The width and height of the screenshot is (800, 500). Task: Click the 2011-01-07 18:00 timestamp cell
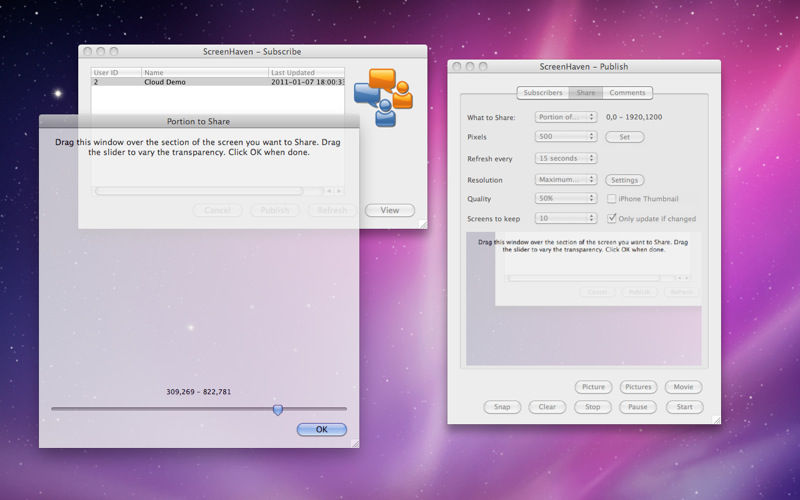click(307, 82)
